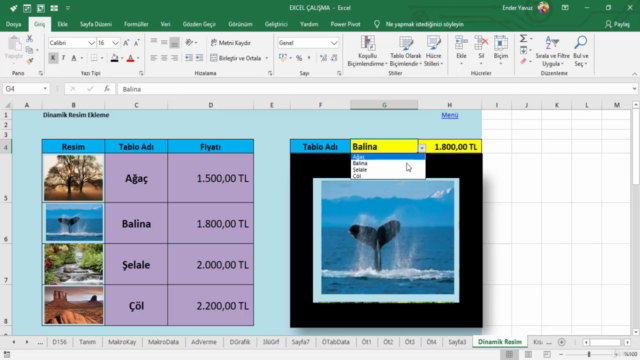Open the fill color dropdown arrow
This screenshot has height=360, width=640.
122,58
